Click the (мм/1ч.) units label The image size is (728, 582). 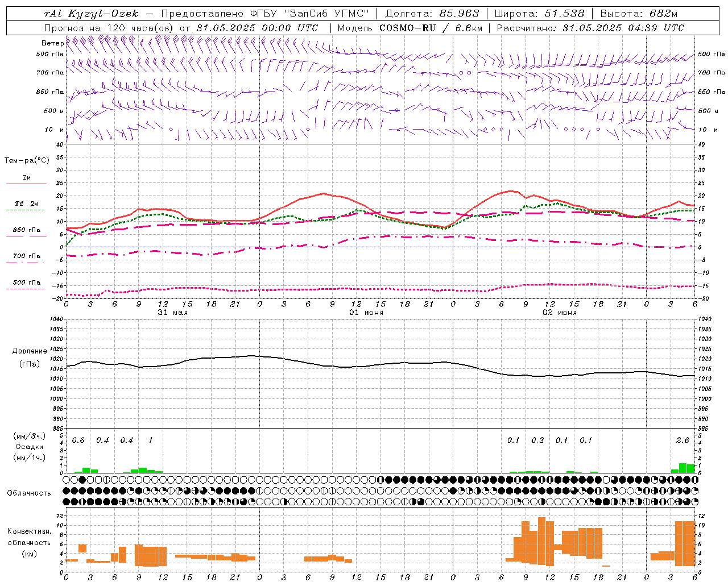pyautogui.click(x=30, y=458)
